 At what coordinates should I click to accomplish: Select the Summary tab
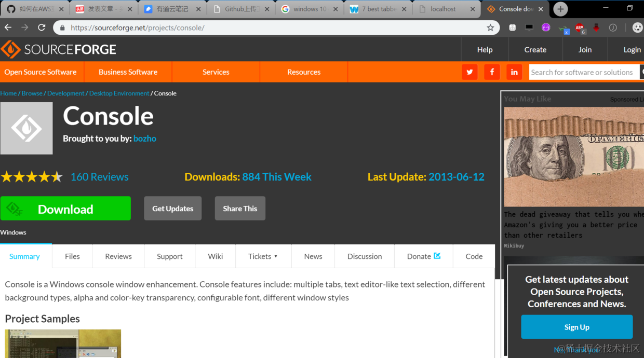pos(24,256)
